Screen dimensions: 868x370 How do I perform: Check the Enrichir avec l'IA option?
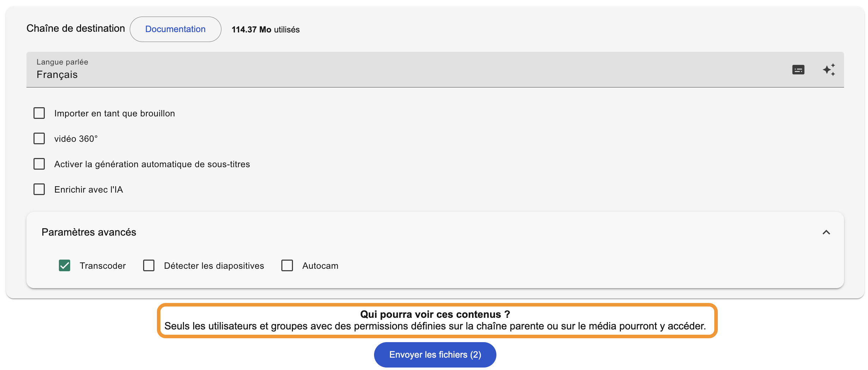coord(39,189)
